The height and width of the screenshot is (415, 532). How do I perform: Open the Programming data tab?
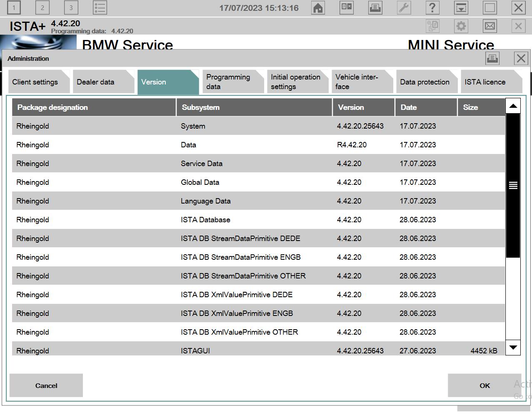[x=233, y=82]
